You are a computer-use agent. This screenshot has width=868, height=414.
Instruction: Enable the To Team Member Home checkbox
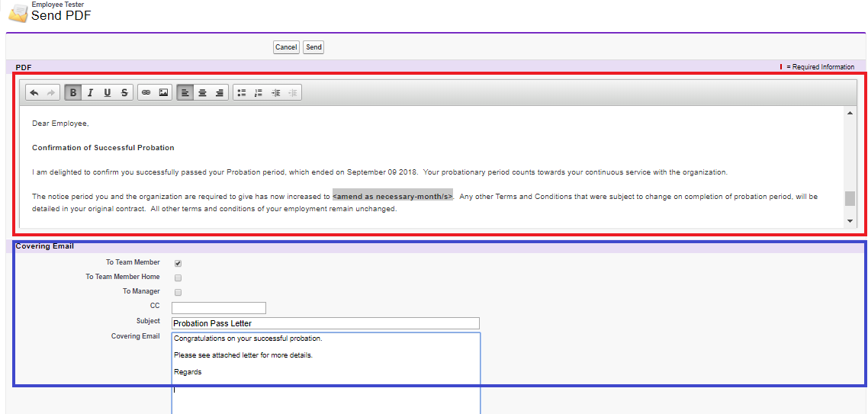(178, 278)
